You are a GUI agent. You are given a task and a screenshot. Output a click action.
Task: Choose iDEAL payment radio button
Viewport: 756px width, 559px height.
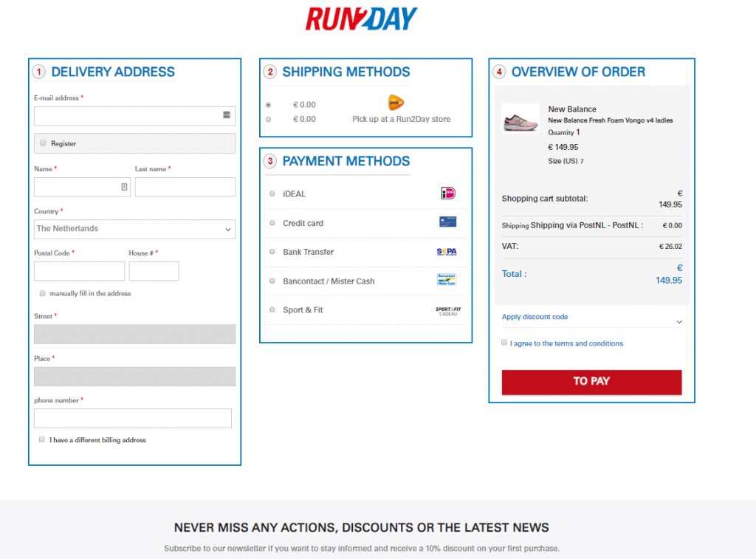pos(272,194)
